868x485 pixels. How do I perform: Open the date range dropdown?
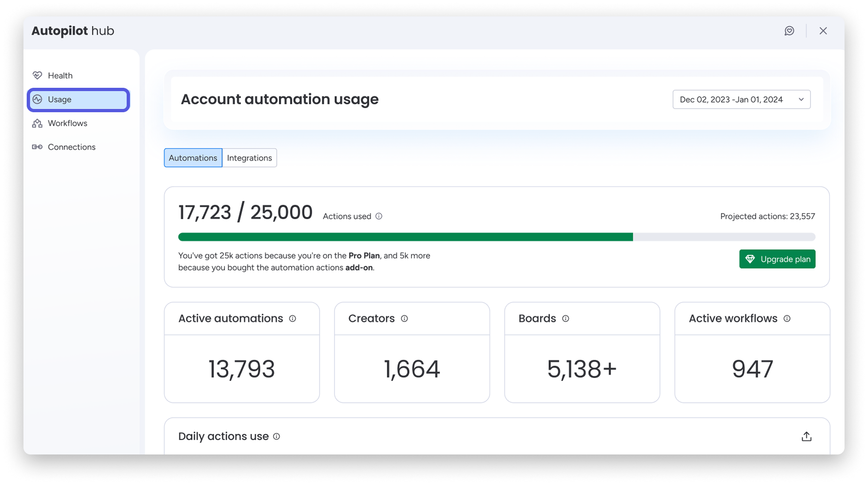tap(741, 100)
